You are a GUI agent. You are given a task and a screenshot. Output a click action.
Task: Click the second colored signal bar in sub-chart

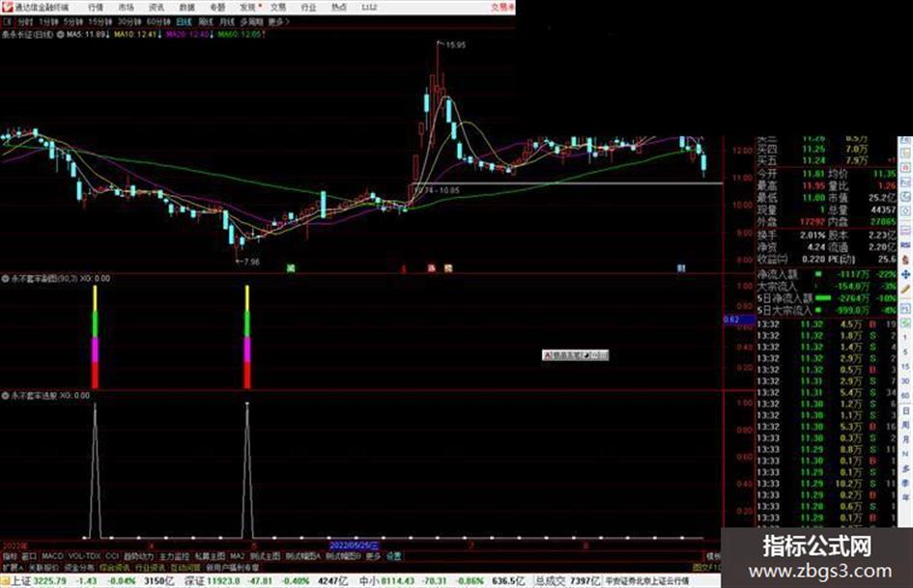click(x=247, y=337)
